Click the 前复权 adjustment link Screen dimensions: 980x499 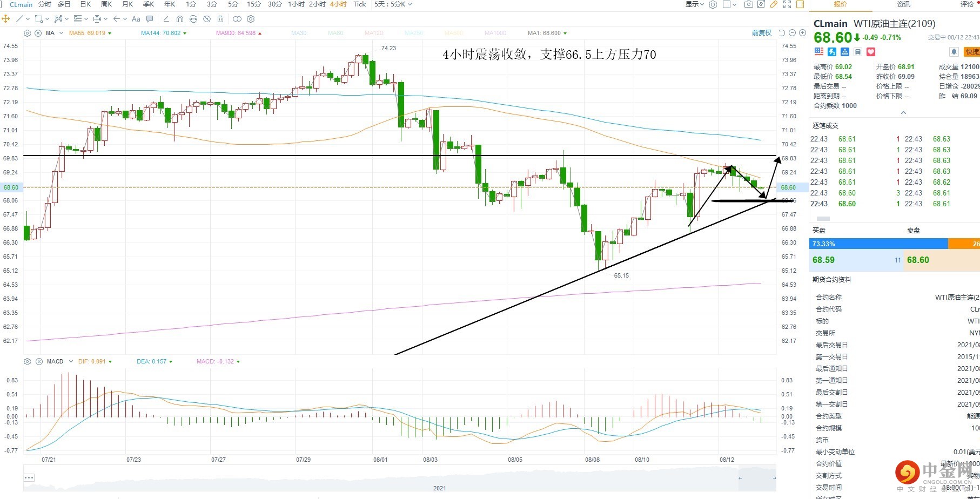pyautogui.click(x=762, y=33)
